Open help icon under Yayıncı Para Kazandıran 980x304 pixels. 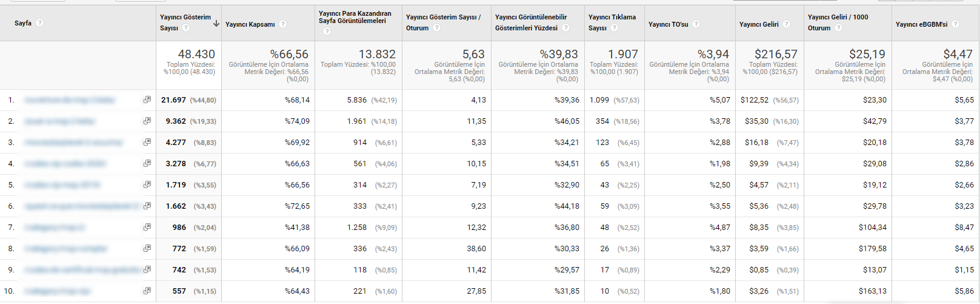pos(327,31)
